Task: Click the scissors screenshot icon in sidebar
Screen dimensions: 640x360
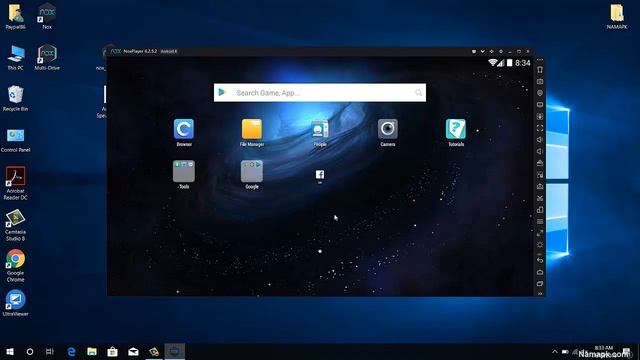Action: coord(540,198)
